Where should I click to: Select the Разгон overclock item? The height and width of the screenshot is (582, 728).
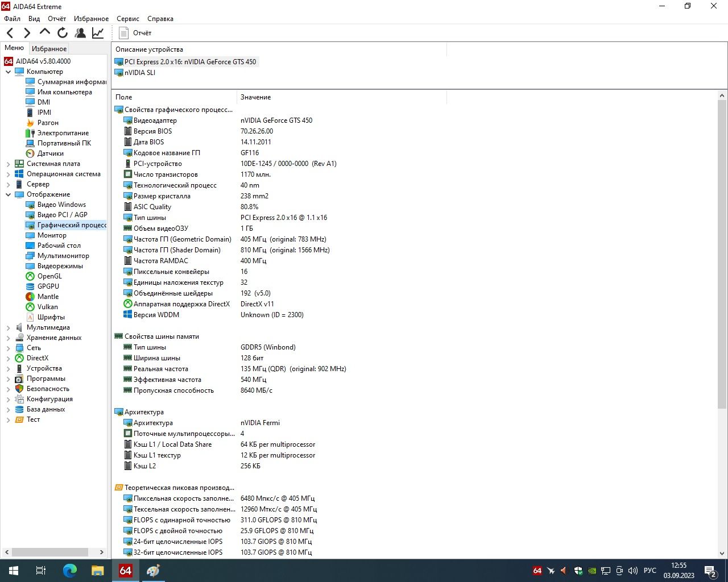click(x=48, y=123)
